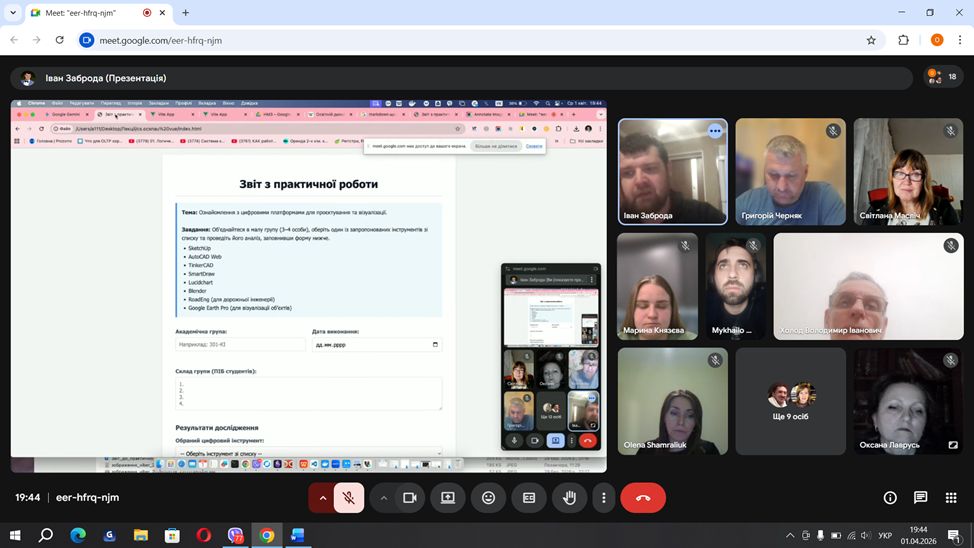Screen dimensions: 974x548
Task: Open the in-call chat panel
Action: point(921,497)
